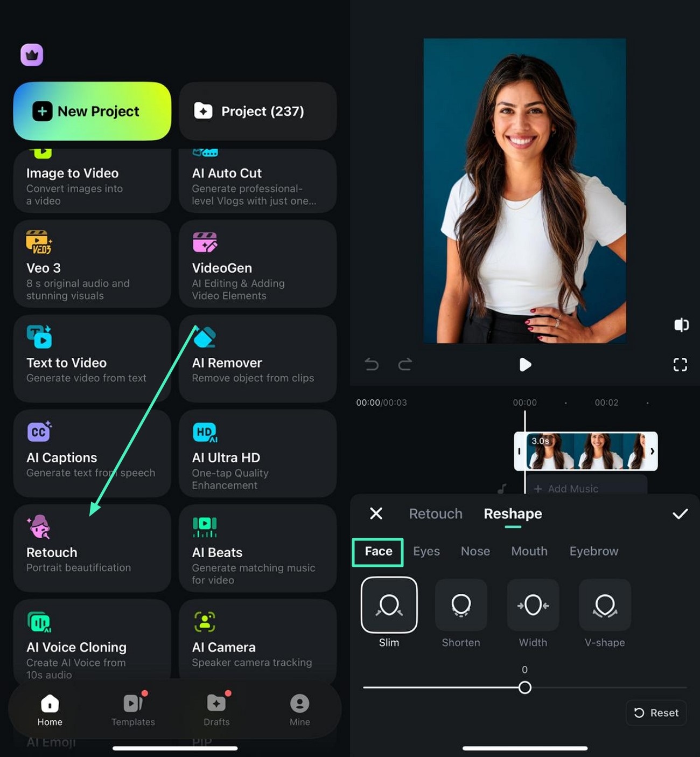Reset the reshape adjustments
This screenshot has width=700, height=757.
point(656,713)
